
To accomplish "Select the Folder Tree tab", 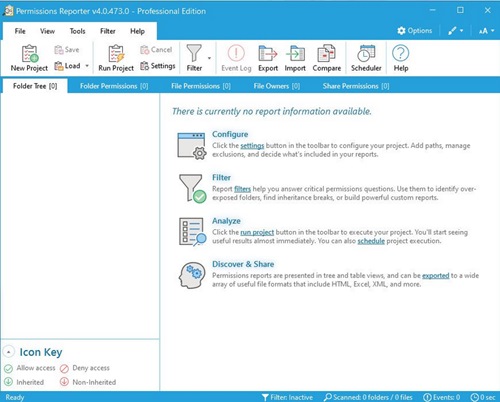I will pos(35,86).
